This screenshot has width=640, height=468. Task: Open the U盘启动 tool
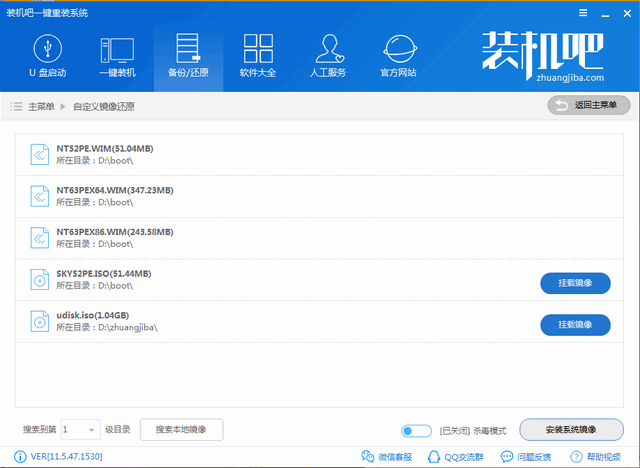pyautogui.click(x=47, y=56)
